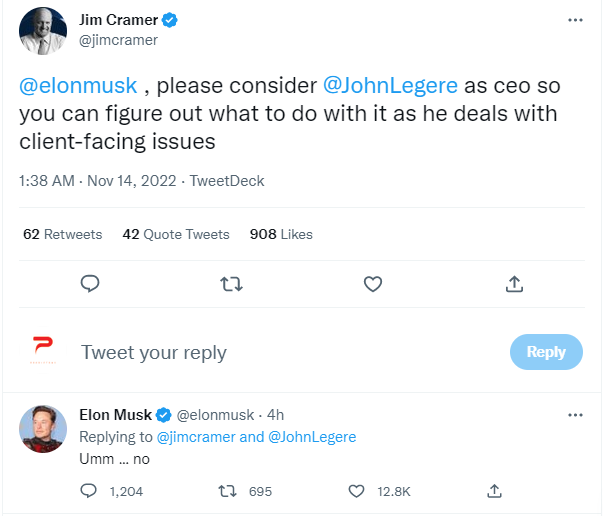The image size is (603, 516).
Task: View the 62 Retweets list
Action: (x=62, y=234)
